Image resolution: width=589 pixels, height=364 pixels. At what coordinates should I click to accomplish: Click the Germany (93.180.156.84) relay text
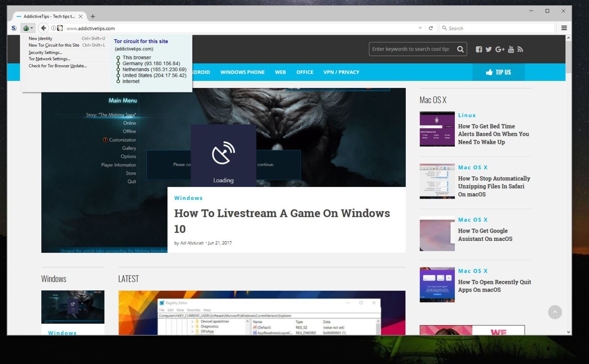pos(151,63)
